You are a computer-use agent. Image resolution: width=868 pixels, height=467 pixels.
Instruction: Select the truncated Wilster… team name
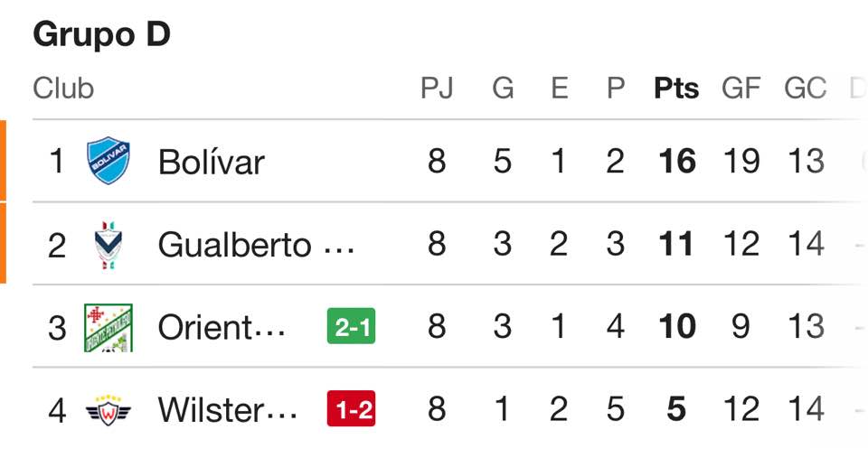pos(227,410)
